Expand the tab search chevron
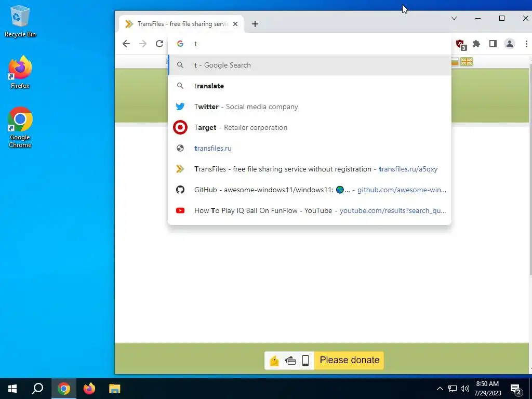Image resolution: width=532 pixels, height=399 pixels. [454, 18]
